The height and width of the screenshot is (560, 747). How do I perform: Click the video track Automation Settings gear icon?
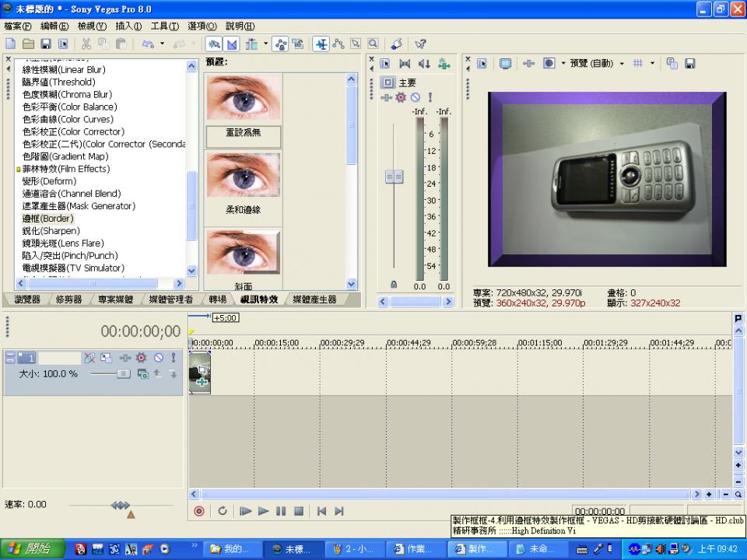point(141,358)
